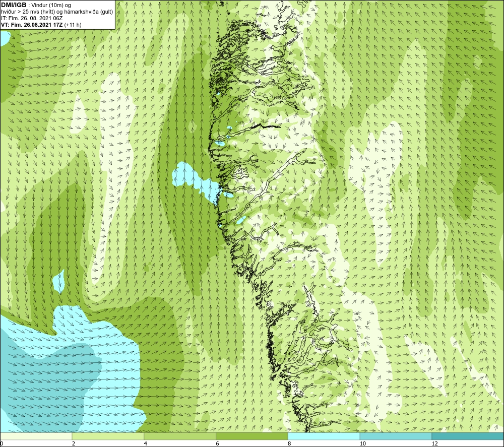Screen dimensions: 504x447
Task: Click the 2–4 m/s light green legend swatch
Action: [x=108, y=436]
